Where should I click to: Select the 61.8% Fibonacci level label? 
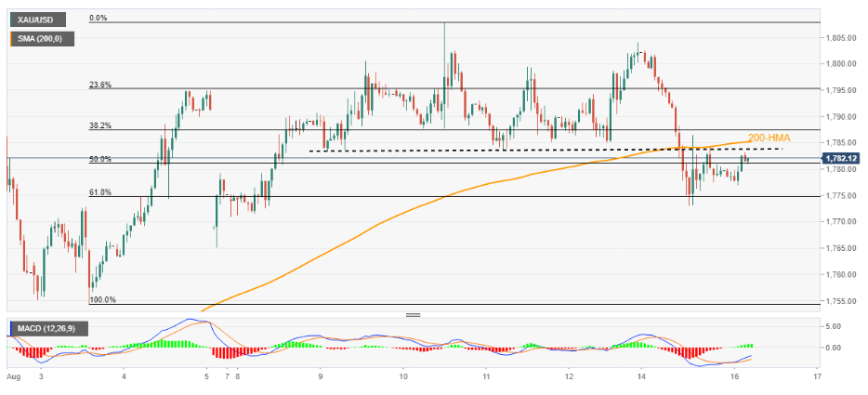(100, 192)
